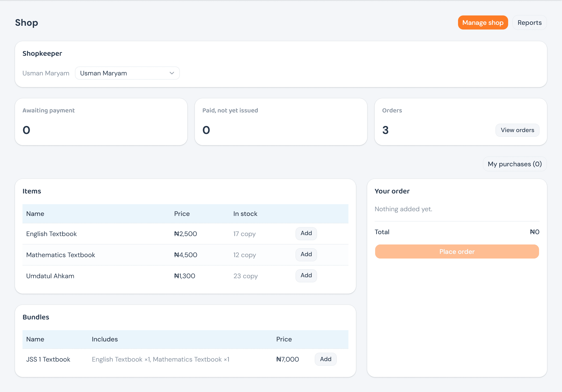This screenshot has height=392, width=562.
Task: Click the ₦2,500 price cell
Action: (185, 234)
